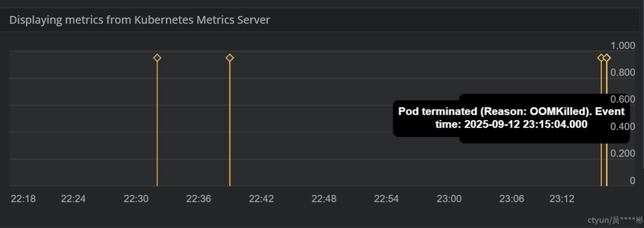Click the 23:06 time axis label

tap(511, 199)
